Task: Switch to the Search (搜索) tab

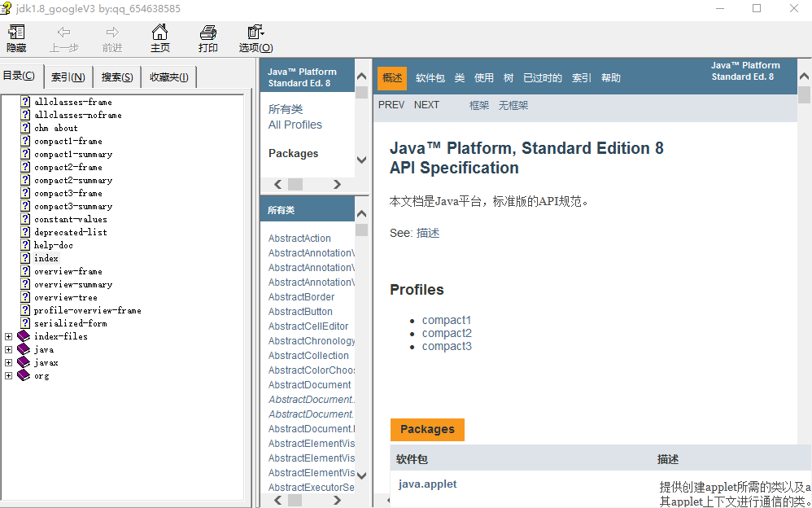Action: click(117, 77)
